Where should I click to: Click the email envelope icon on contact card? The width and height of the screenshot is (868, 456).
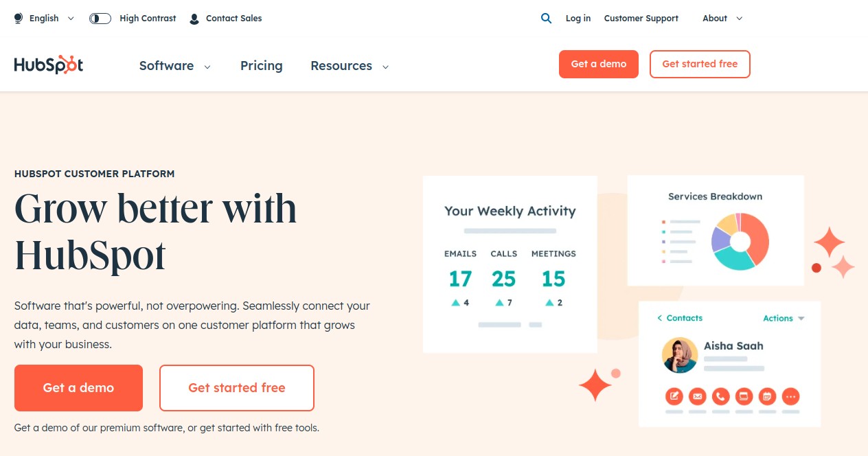[x=698, y=396]
